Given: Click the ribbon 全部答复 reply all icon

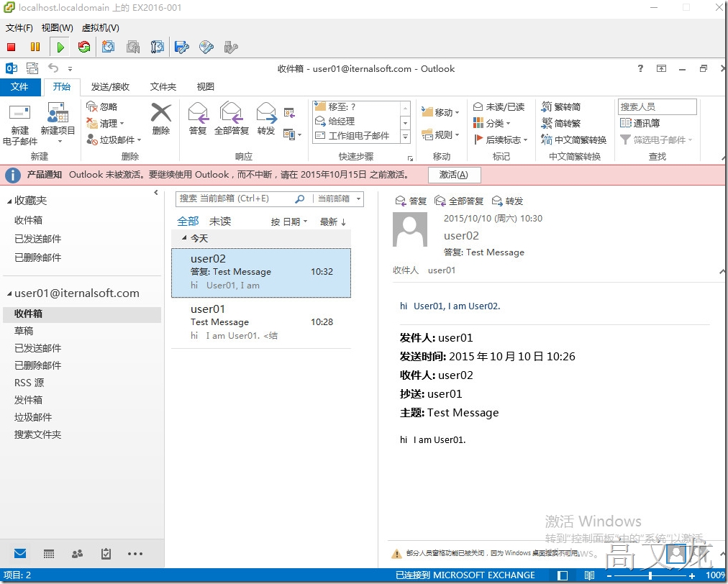Looking at the screenshot, I should tap(231, 113).
